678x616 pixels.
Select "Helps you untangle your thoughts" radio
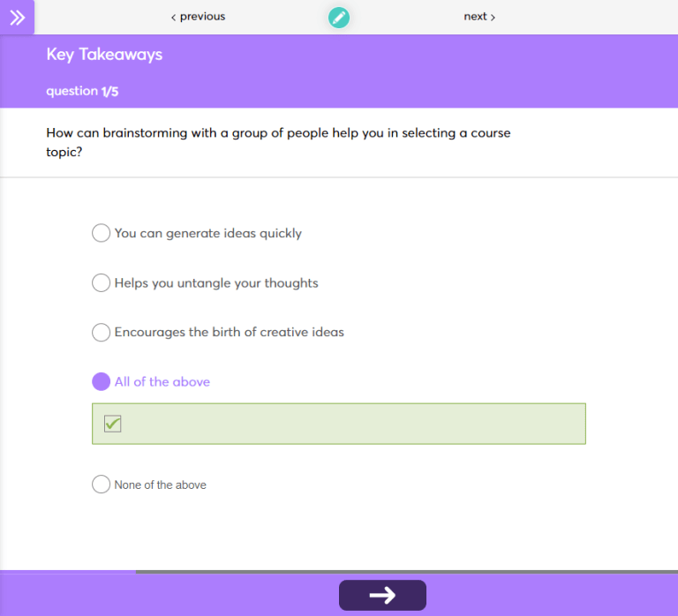pyautogui.click(x=102, y=282)
